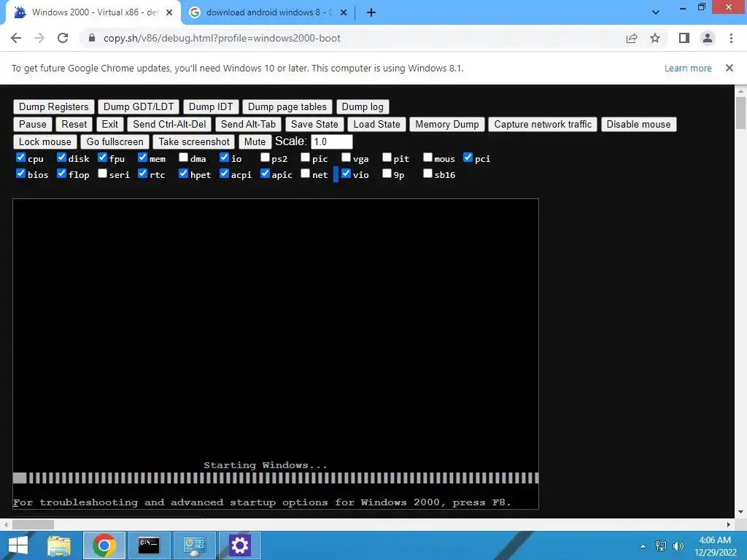The width and height of the screenshot is (747, 560).
Task: View site information lock icon
Action: click(x=92, y=38)
